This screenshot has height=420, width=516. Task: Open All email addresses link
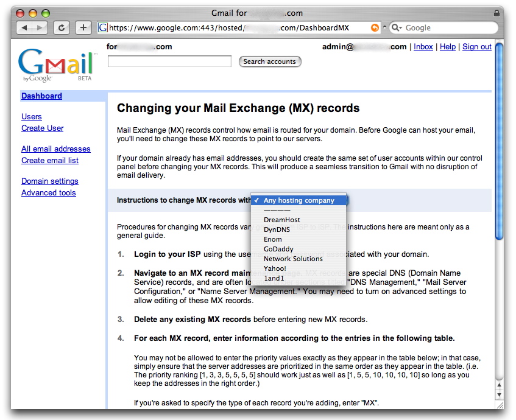point(56,149)
